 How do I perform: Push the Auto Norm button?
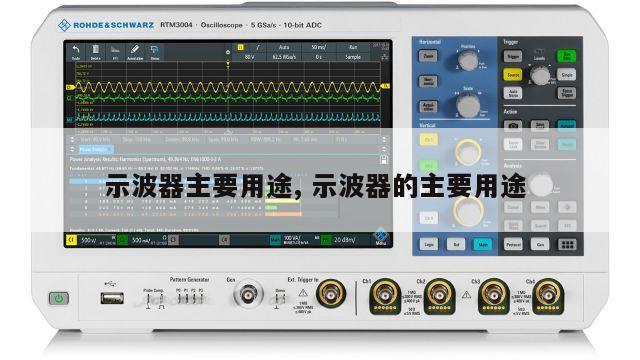[x=513, y=93]
